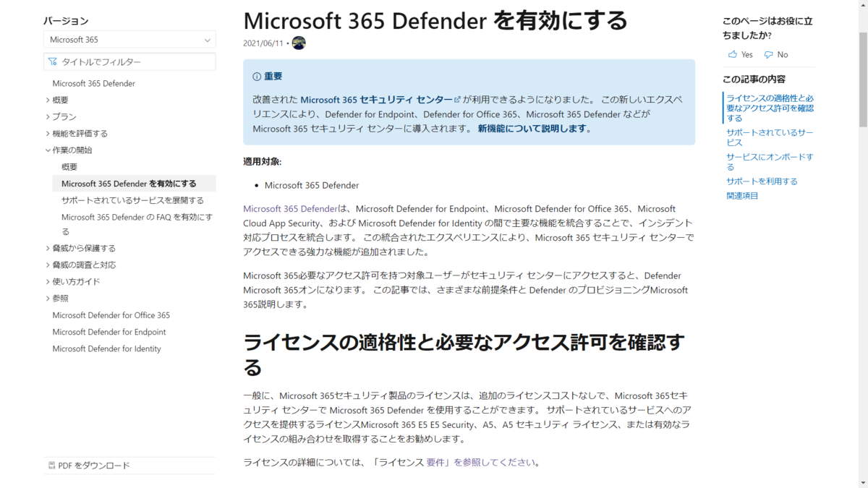The image size is (868, 488).
Task: Follow Microsoft 365 セキュリティ センター link
Action: click(x=380, y=100)
